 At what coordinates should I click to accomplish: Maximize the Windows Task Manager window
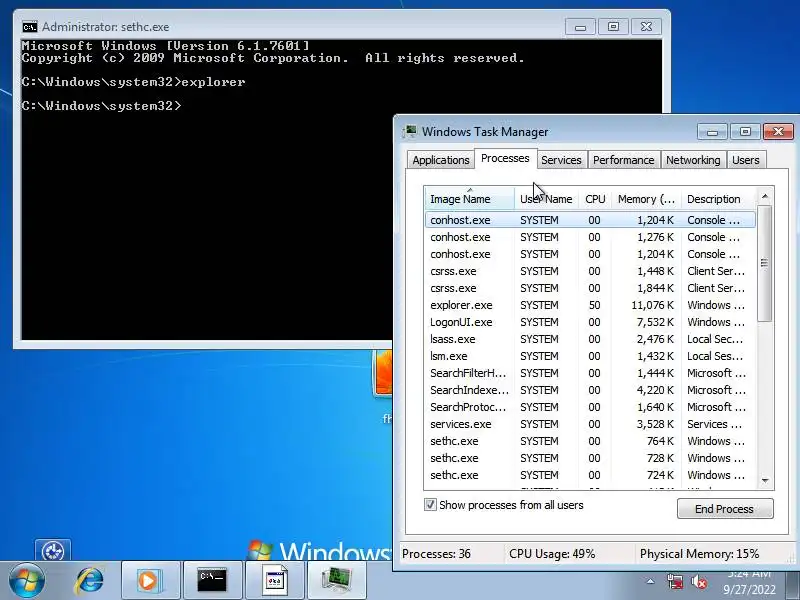pyautogui.click(x=745, y=132)
